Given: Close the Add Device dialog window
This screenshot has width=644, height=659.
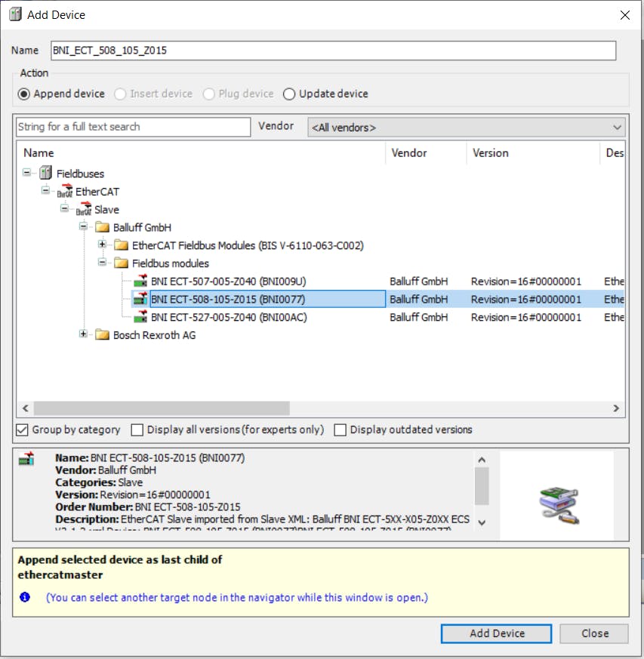Looking at the screenshot, I should click(624, 15).
